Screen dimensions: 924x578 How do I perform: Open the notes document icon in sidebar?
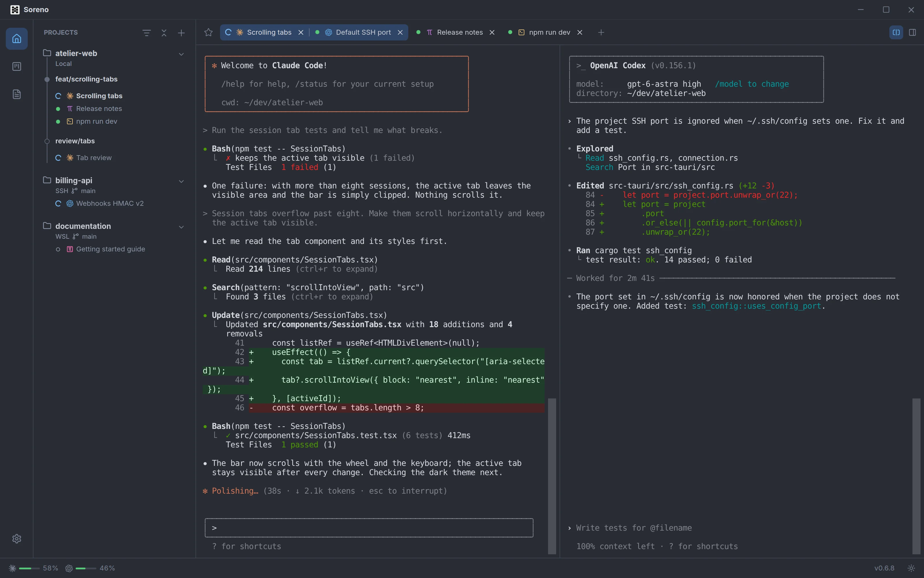point(16,95)
